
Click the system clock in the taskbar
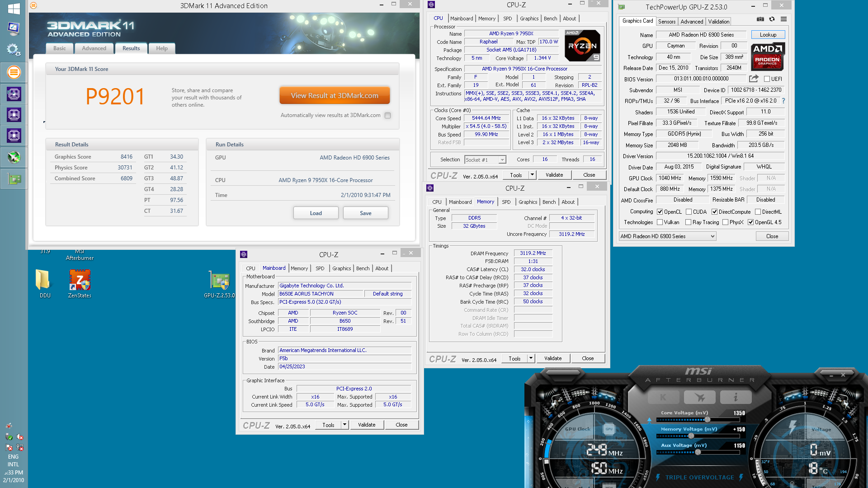(x=14, y=476)
